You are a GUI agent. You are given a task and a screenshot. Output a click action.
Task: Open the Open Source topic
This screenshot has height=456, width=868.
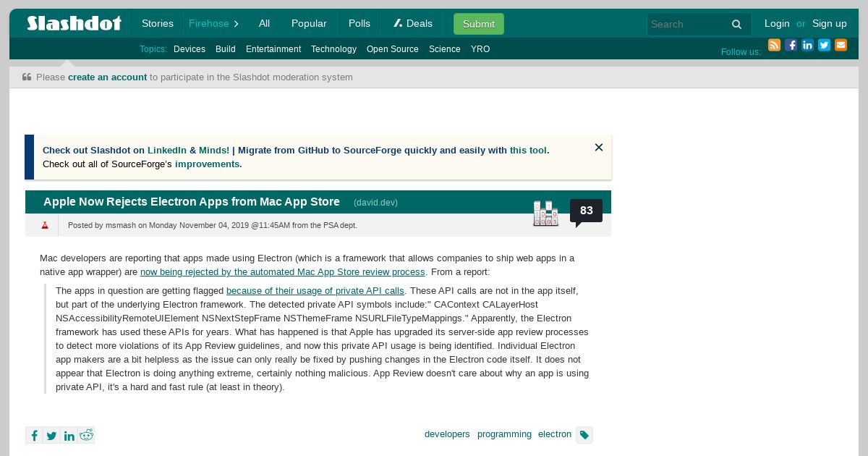point(393,49)
